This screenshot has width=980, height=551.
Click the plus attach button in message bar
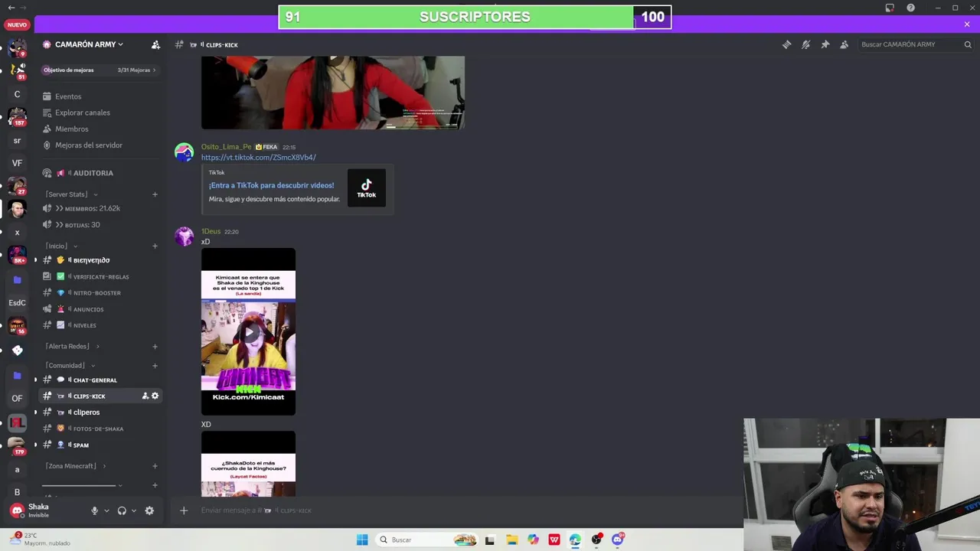tap(184, 510)
